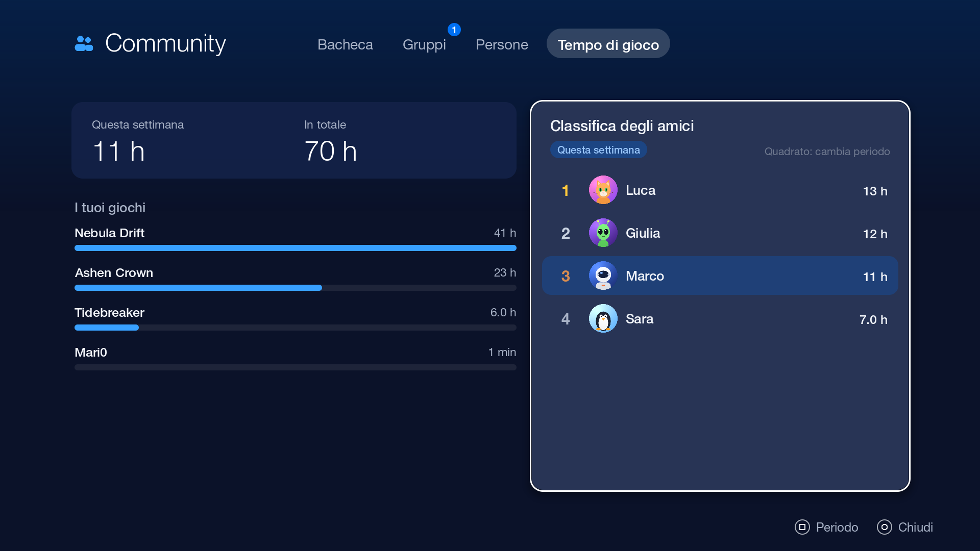Screen dimensions: 980x551
Task: Click the Periodo label in footer
Action: [837, 527]
